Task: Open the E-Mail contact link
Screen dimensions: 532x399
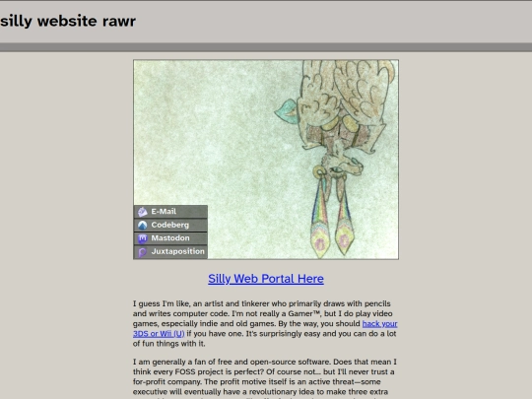Action: [x=170, y=212]
